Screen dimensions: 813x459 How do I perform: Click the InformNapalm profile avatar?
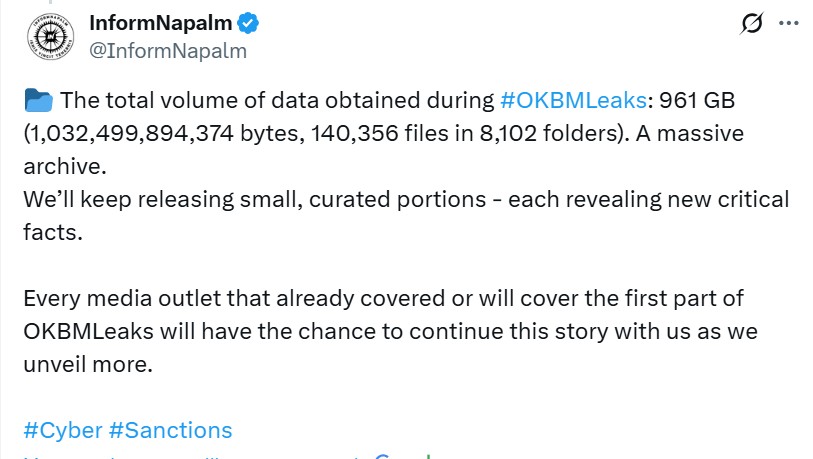click(x=48, y=36)
